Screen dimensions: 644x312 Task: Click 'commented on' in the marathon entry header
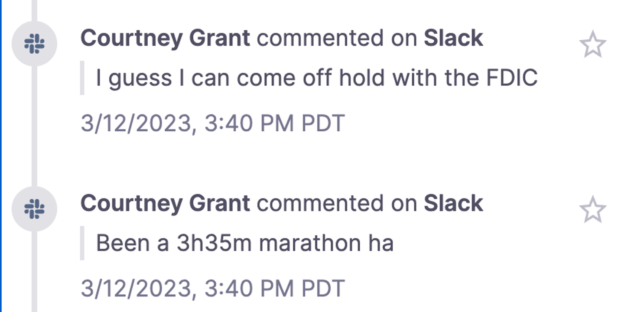coord(337,204)
